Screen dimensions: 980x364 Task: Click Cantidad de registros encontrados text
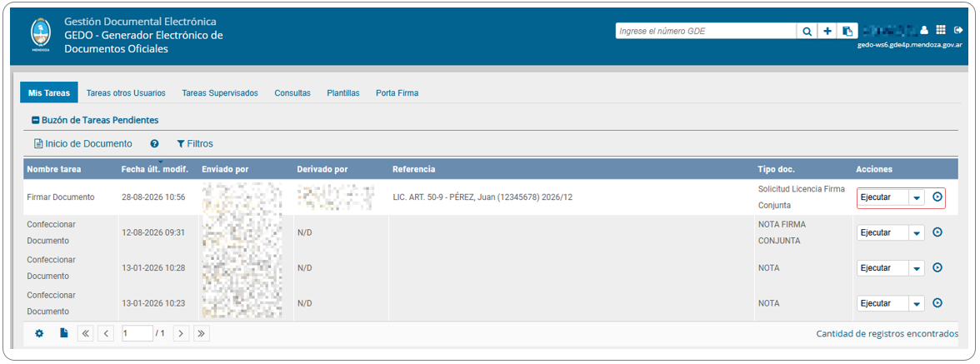887,333
